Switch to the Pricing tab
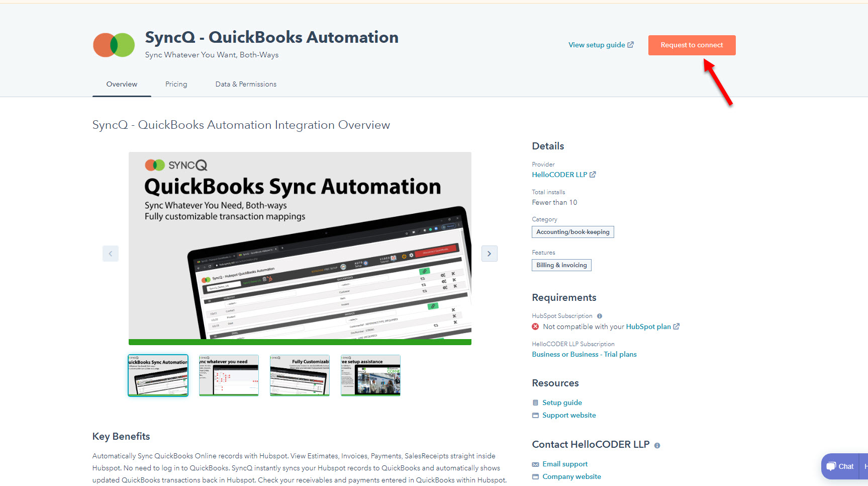 point(176,84)
